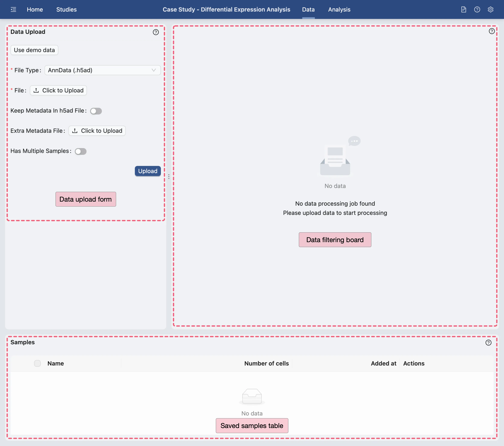Click the top-right help question icon
The width and height of the screenshot is (504, 446).
[477, 10]
